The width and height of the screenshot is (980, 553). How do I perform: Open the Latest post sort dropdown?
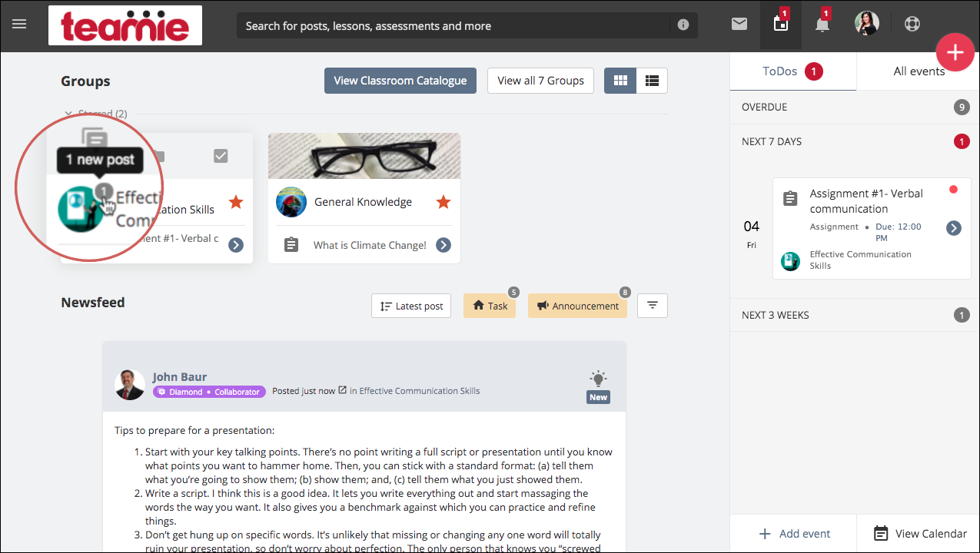click(x=411, y=306)
